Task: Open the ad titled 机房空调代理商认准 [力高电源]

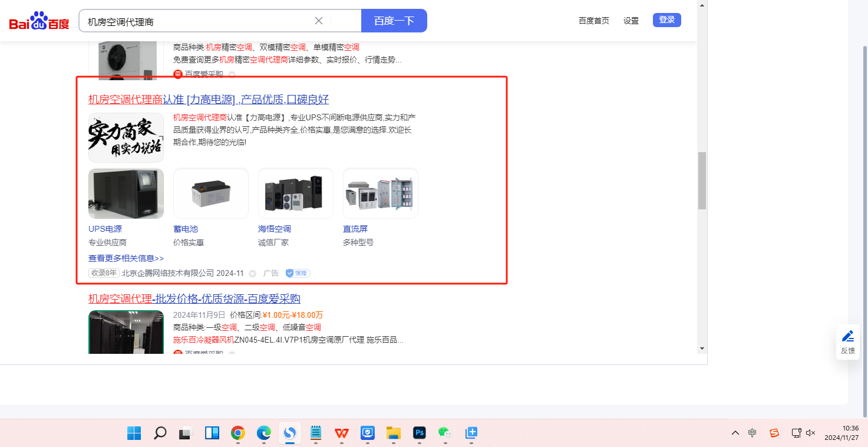Action: coord(209,99)
